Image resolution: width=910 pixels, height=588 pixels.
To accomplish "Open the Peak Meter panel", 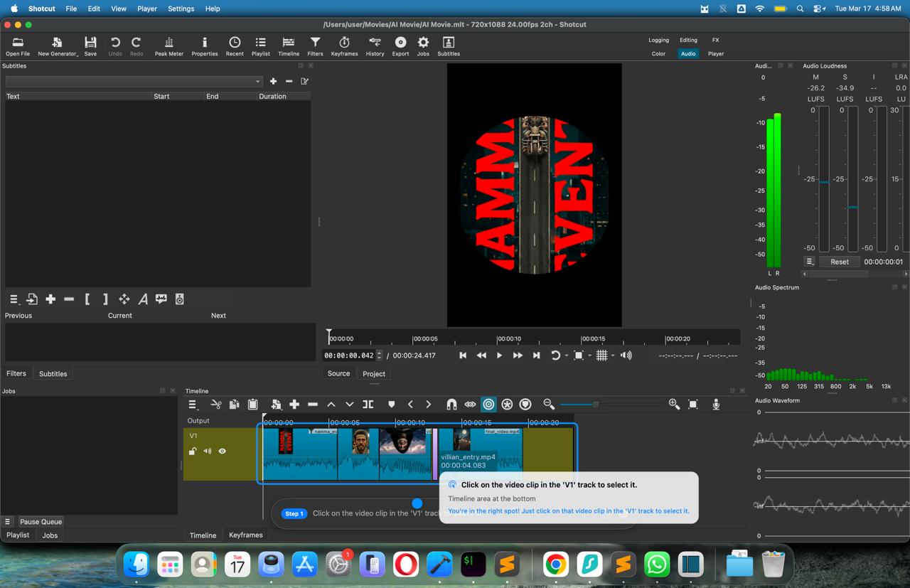I will (x=168, y=46).
